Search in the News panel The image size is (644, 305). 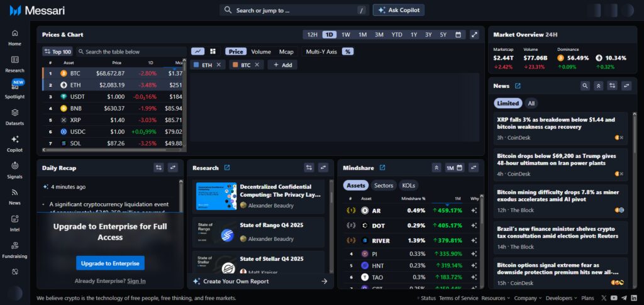coord(586,86)
